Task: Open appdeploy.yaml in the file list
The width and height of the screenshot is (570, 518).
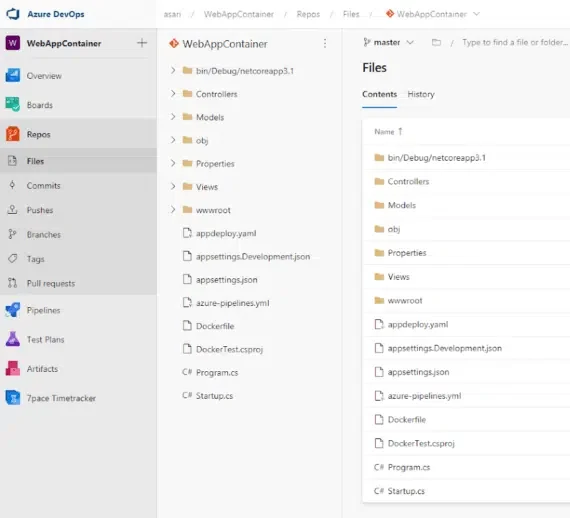Action: click(418, 324)
